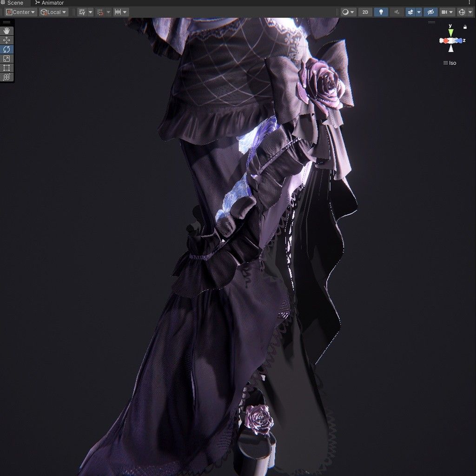476x476 pixels.
Task: Click the red X axis cone
Action: click(x=445, y=41)
